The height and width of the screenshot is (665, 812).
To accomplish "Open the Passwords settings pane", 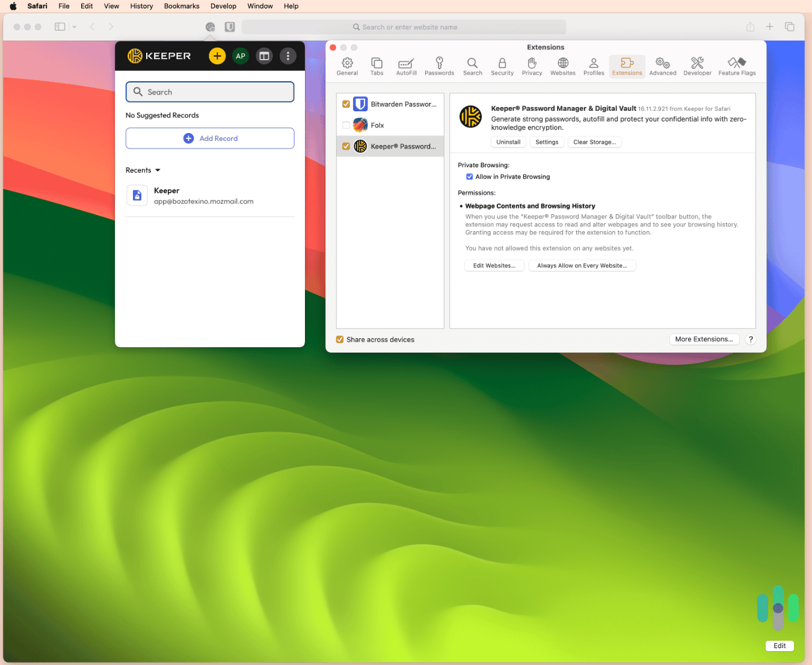I will click(x=439, y=66).
